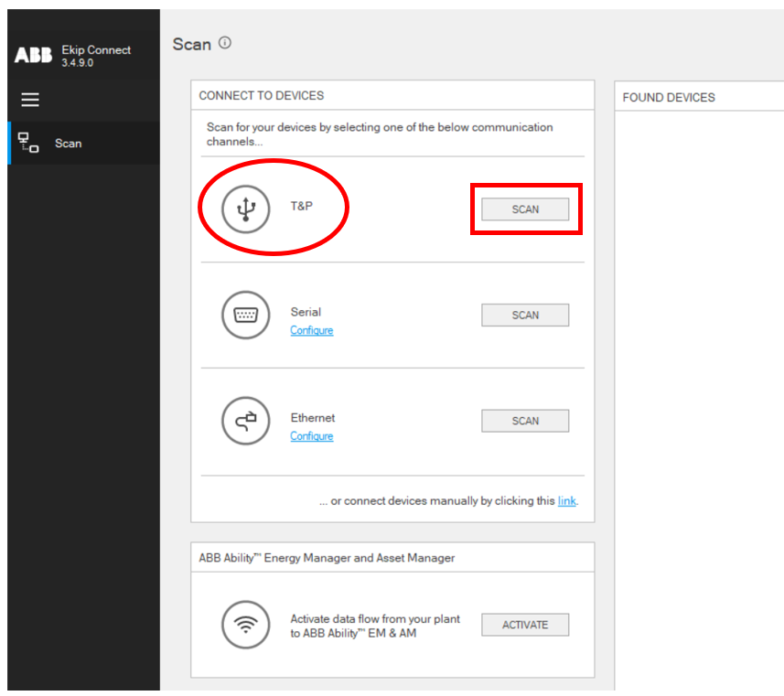Click the ABB logo
Image resolution: width=784 pixels, height=696 pixels.
click(33, 56)
